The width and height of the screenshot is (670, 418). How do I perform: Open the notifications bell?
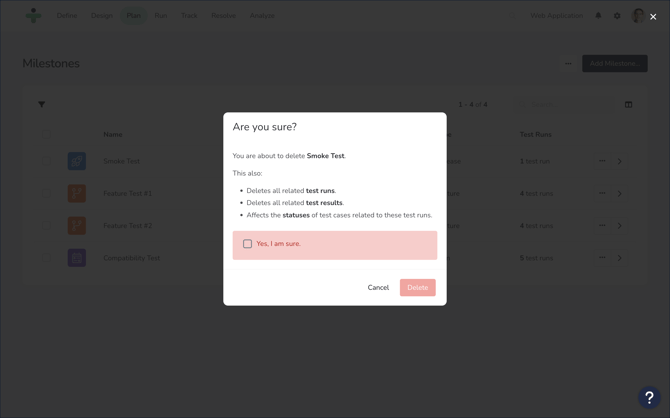coord(599,16)
